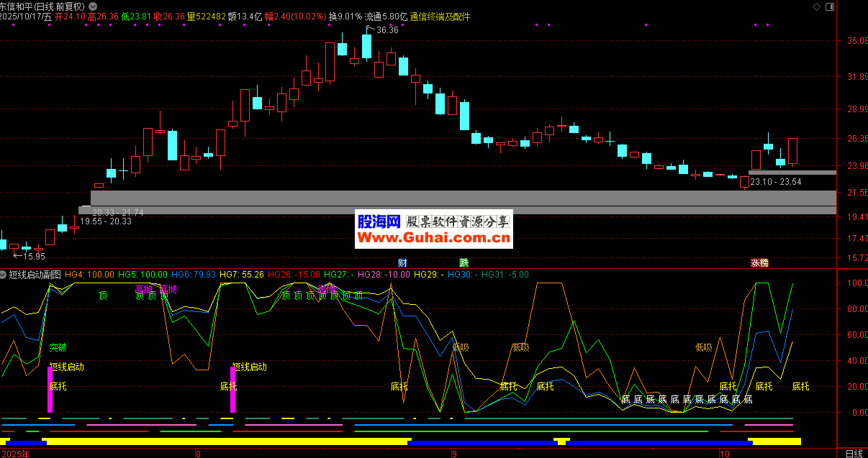
Task: Select the 36.36 high price flag marker
Action: coord(386,30)
